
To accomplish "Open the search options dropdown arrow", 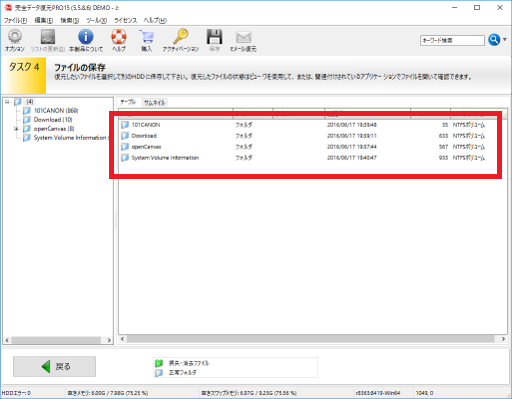I will 505,40.
